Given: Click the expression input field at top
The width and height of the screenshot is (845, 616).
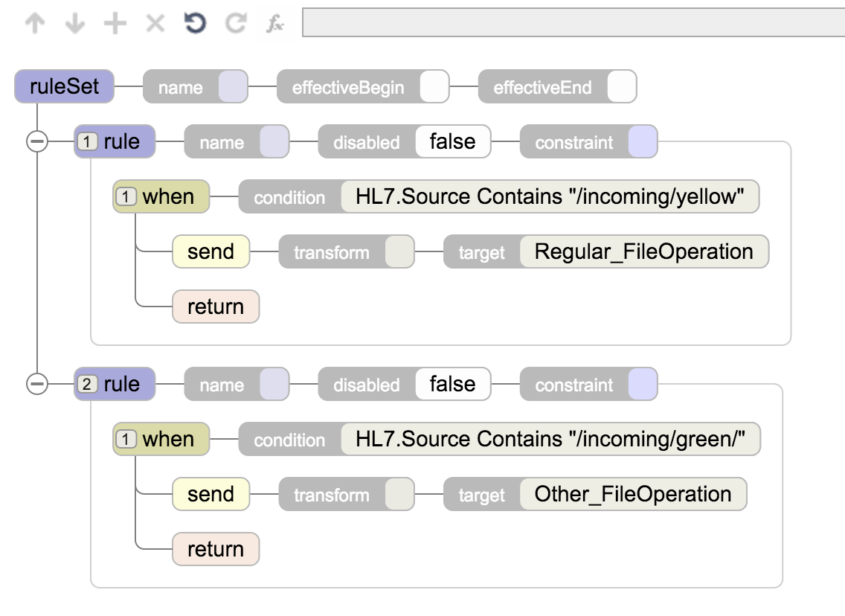Looking at the screenshot, I should point(573,22).
